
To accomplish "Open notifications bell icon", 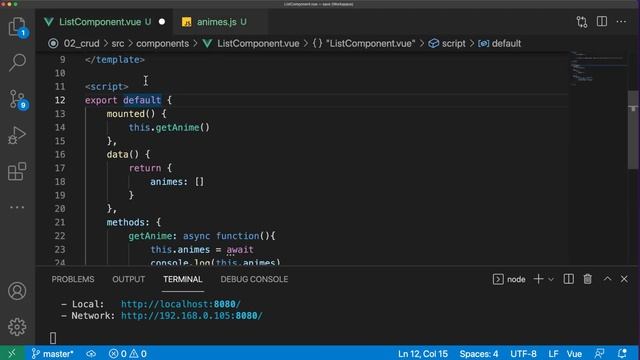I will pos(622,353).
